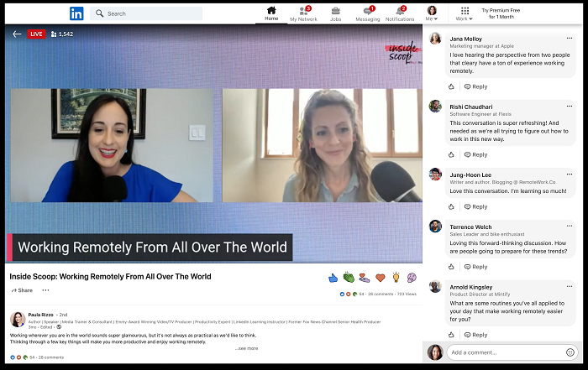Expand the Me profile dropdown
This screenshot has height=370, width=588.
pos(432,13)
